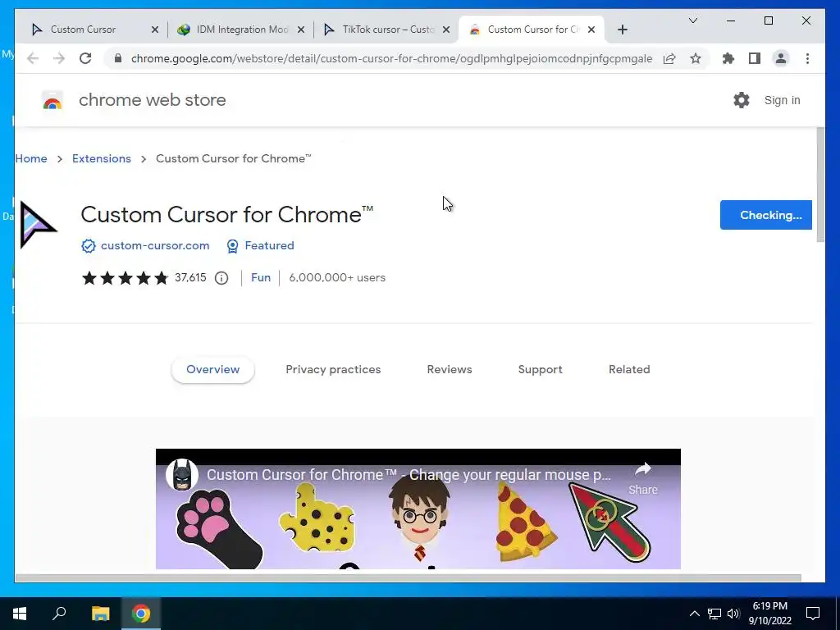
Task: Click the Featured link
Action: pyautogui.click(x=269, y=246)
